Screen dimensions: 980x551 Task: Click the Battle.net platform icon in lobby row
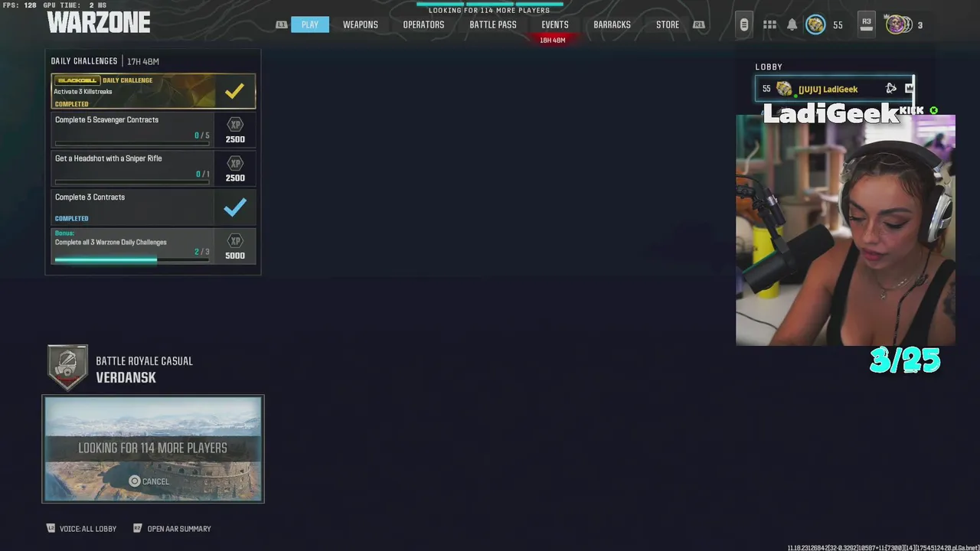(891, 89)
